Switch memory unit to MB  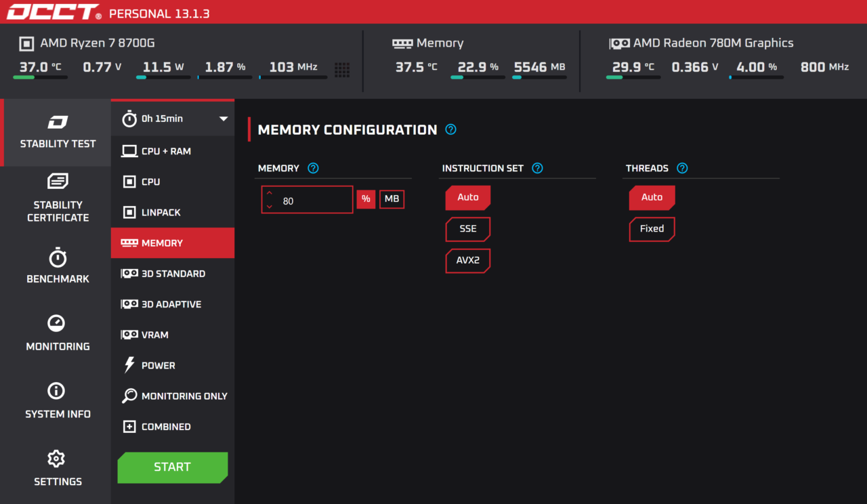pyautogui.click(x=392, y=199)
